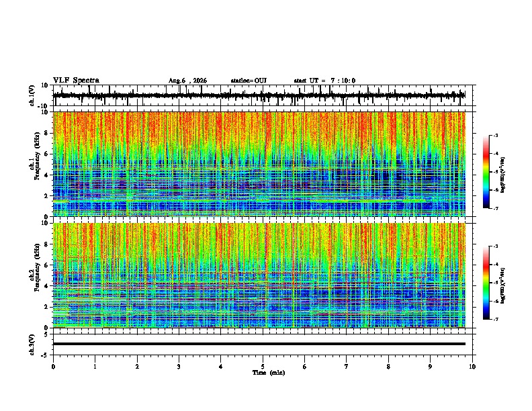The image size is (532, 411).
Task: Click the "ch.1(V)" waveform axis label
Action: pos(32,95)
